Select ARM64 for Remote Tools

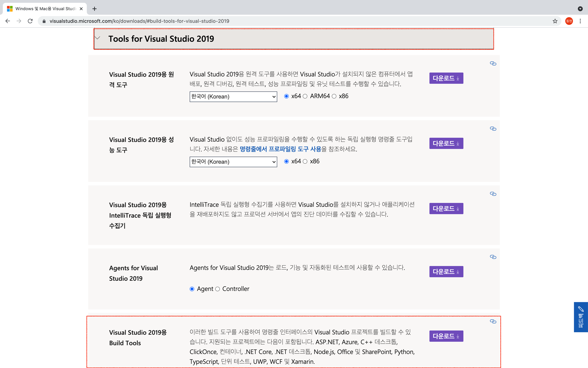pos(305,96)
